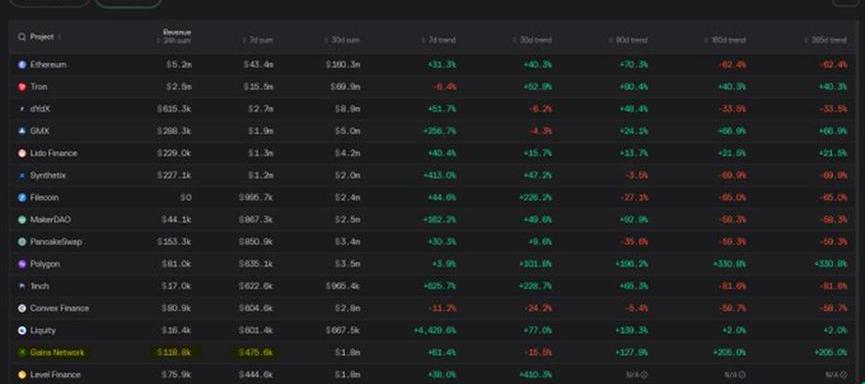The height and width of the screenshot is (384, 865).
Task: Click the search icon beside Project
Action: tap(22, 37)
